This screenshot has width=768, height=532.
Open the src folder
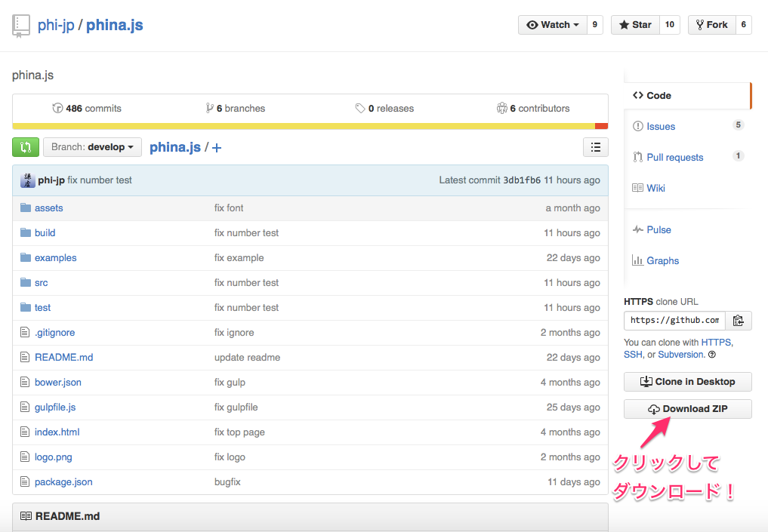click(41, 282)
